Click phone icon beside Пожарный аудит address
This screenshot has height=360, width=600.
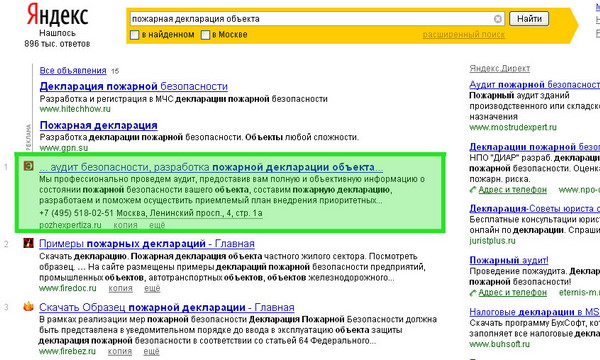pyautogui.click(x=473, y=293)
